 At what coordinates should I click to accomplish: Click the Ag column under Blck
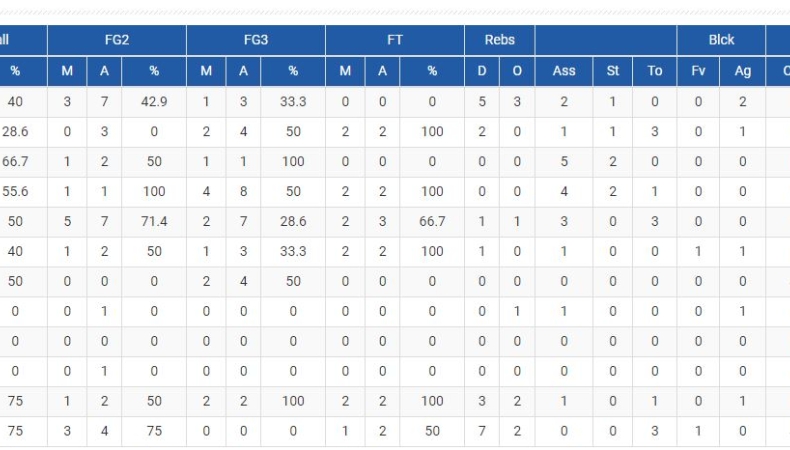click(743, 71)
